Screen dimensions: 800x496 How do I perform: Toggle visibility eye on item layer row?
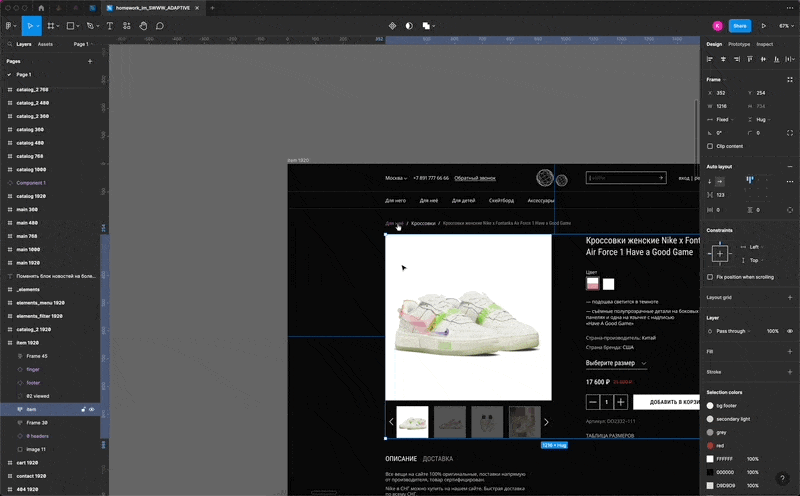point(92,409)
